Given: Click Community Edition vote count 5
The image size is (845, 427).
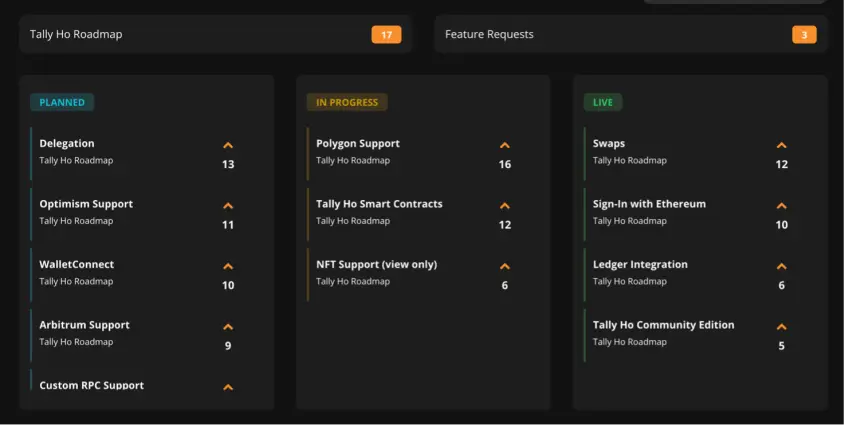Looking at the screenshot, I should click(781, 346).
